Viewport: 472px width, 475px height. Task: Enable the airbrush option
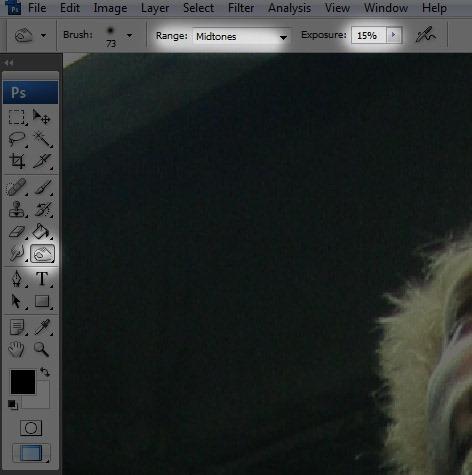[x=426, y=35]
